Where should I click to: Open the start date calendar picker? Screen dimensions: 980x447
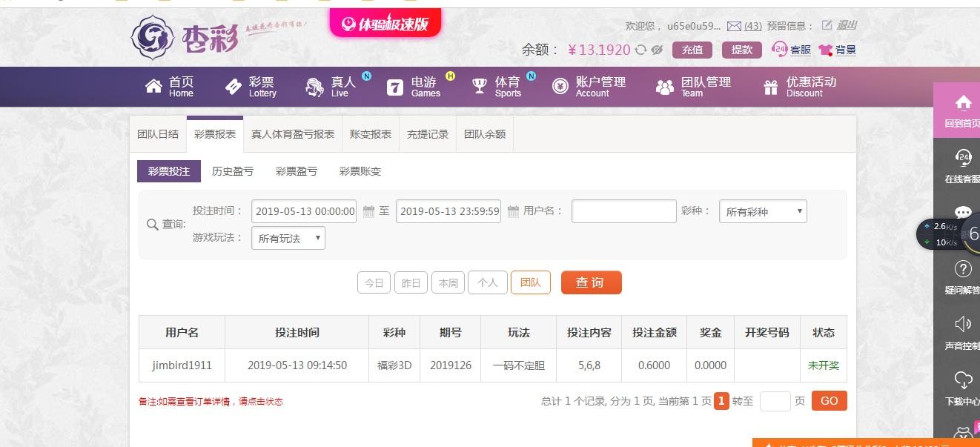click(x=369, y=211)
